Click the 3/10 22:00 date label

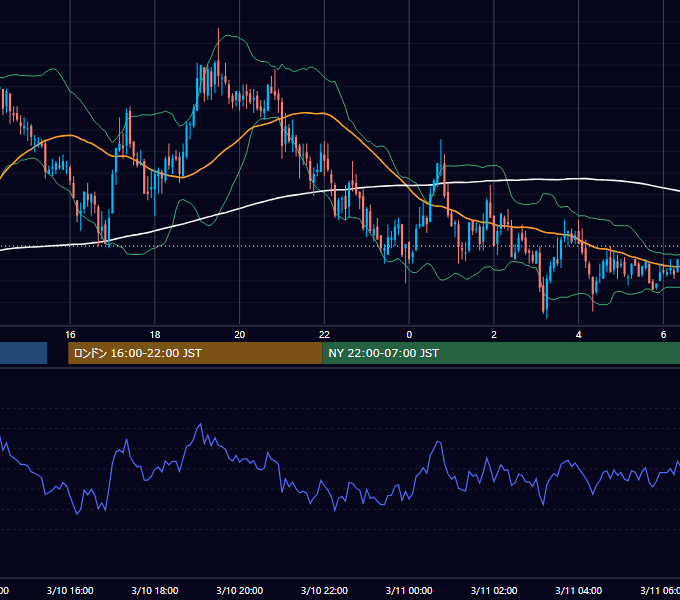[x=324, y=590]
